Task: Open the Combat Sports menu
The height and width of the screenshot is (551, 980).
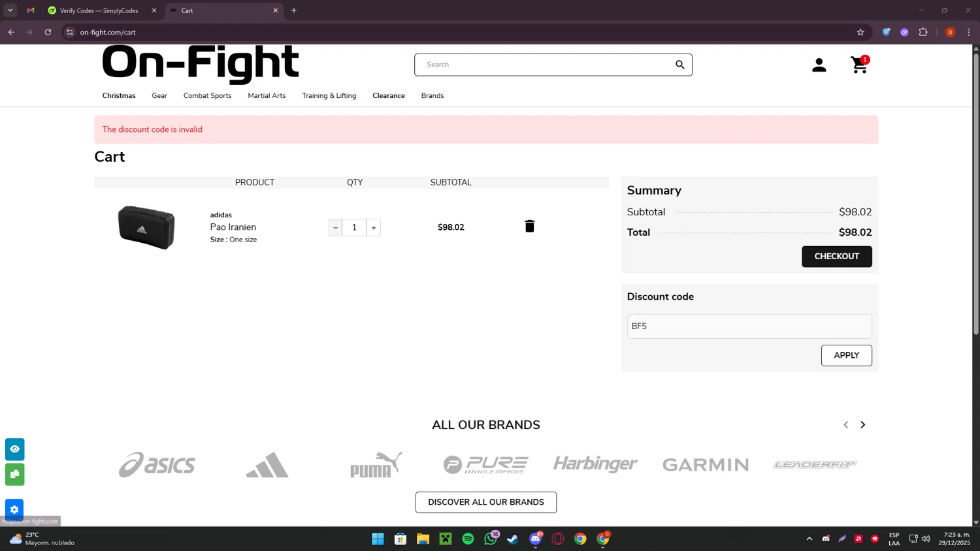Action: (x=207, y=95)
